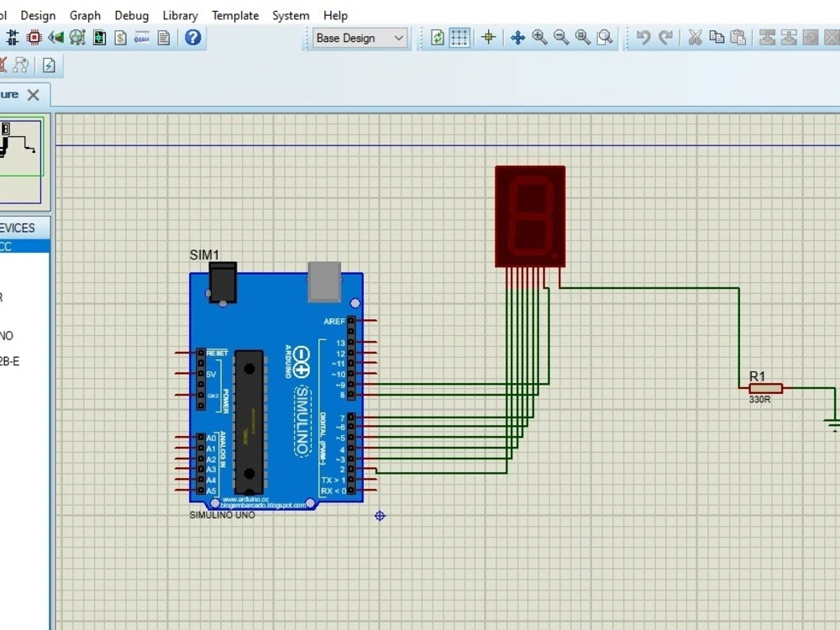The image size is (840, 630).
Task: Open the PCB Layout chip icon
Action: click(x=34, y=38)
